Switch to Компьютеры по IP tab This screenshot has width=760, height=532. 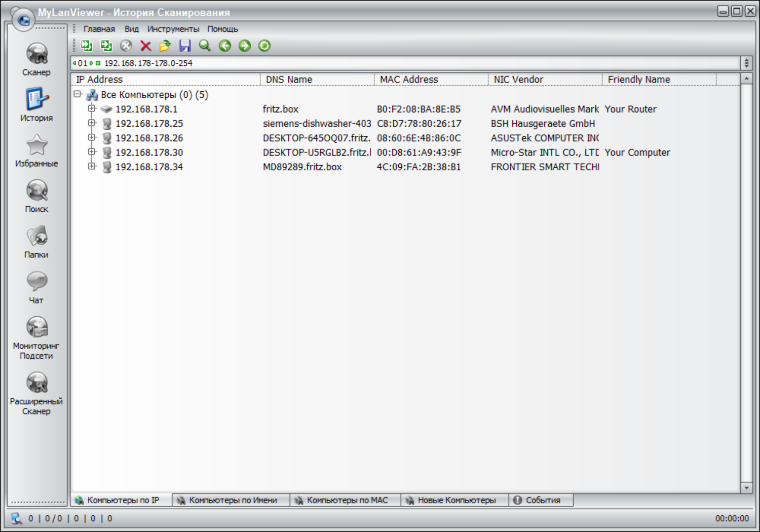[x=122, y=500]
